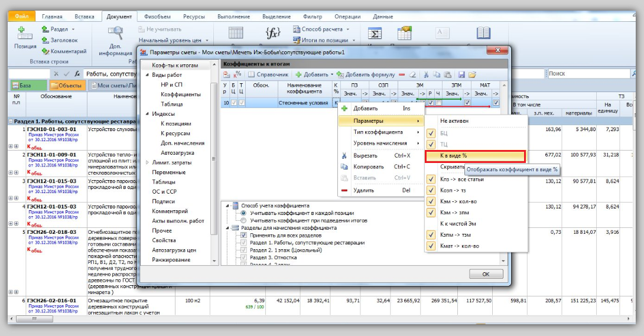The image size is (644, 336).
Task: Click the confirm checkmark in formula bar
Action: 67,74
